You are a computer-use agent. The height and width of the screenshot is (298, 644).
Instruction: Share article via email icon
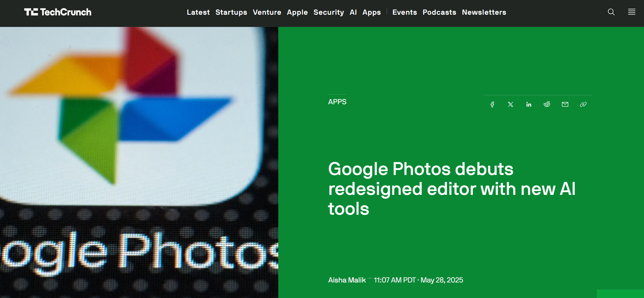[565, 105]
